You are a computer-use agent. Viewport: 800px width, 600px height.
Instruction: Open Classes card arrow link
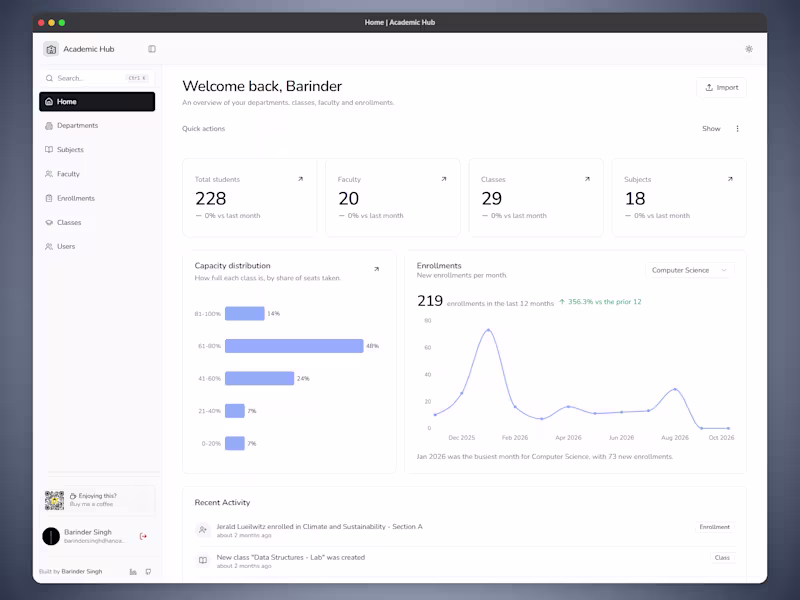(x=587, y=179)
